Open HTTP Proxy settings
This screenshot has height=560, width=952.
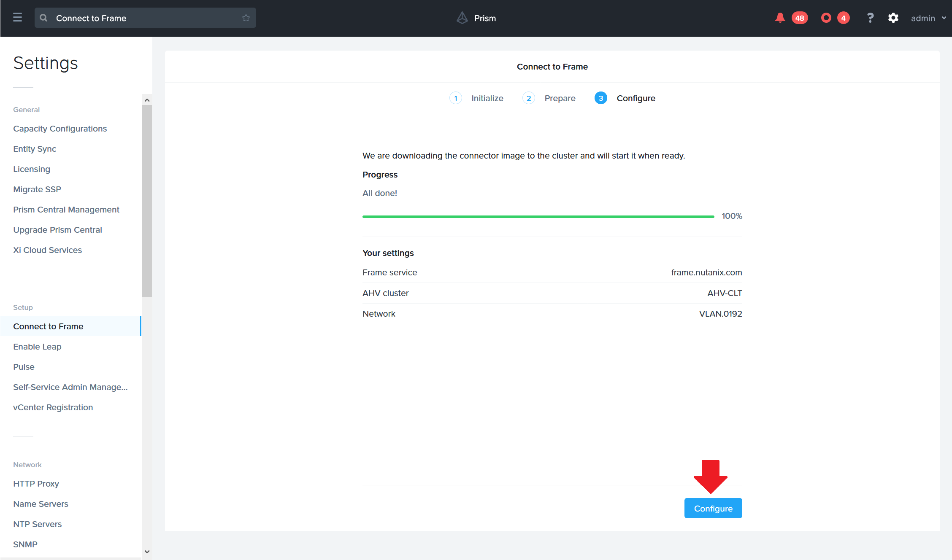click(36, 484)
